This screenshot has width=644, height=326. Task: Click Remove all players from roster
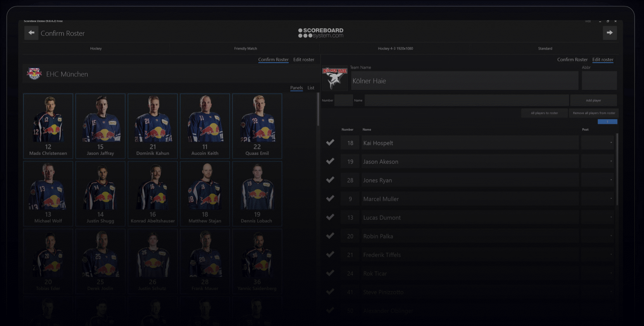(594, 113)
